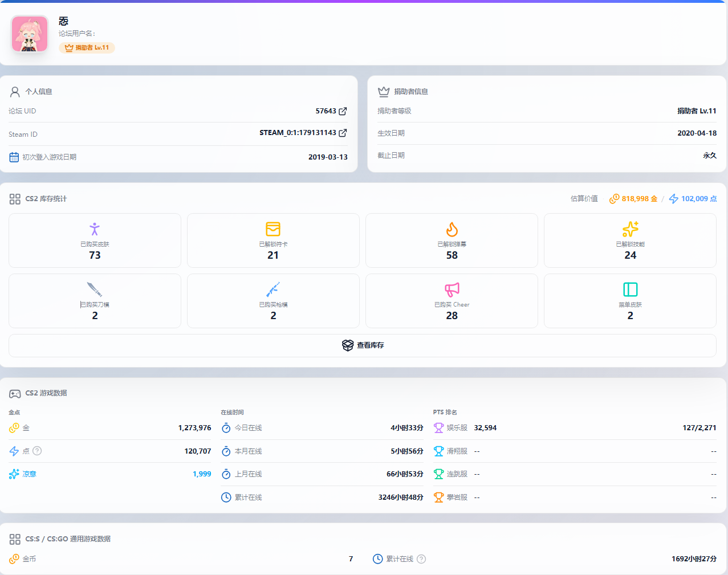This screenshot has width=728, height=575.
Task: Click the stopwatch icon beside 本月在线
Action: pos(226,451)
